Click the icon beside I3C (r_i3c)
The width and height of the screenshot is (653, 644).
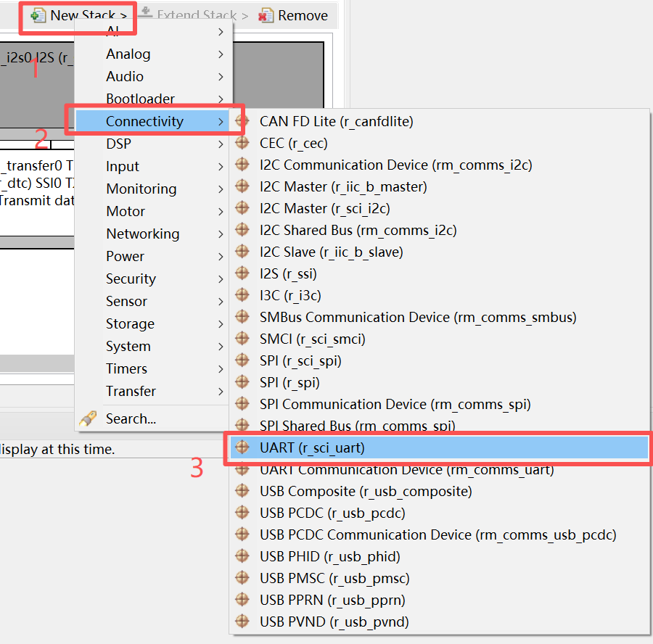tap(242, 294)
